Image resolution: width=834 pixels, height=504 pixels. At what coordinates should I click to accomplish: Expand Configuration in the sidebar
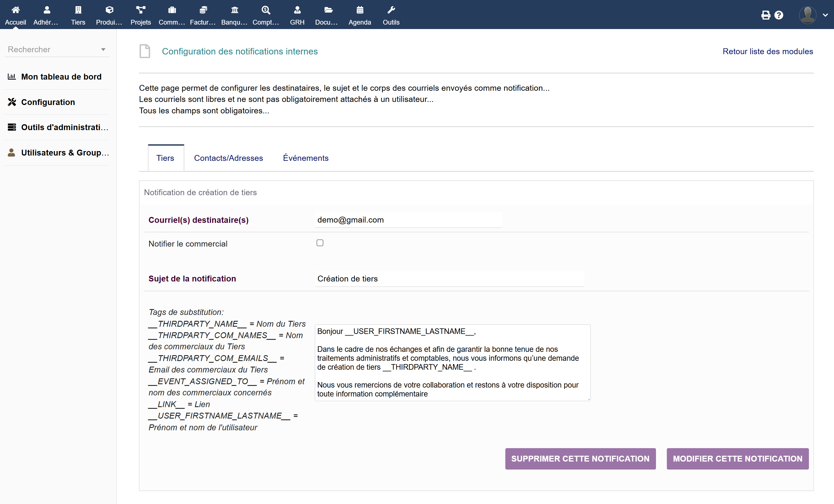pos(48,102)
